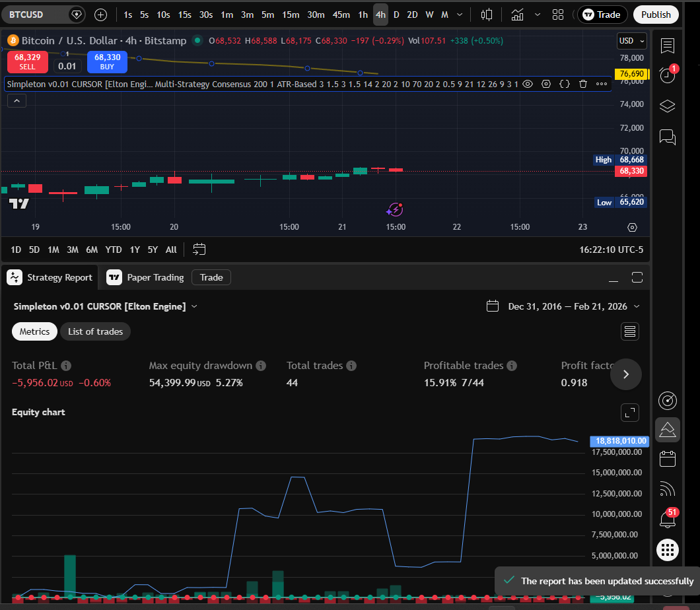The height and width of the screenshot is (610, 700).
Task: Delete the Simpleton strategy with trash icon
Action: coord(583,84)
